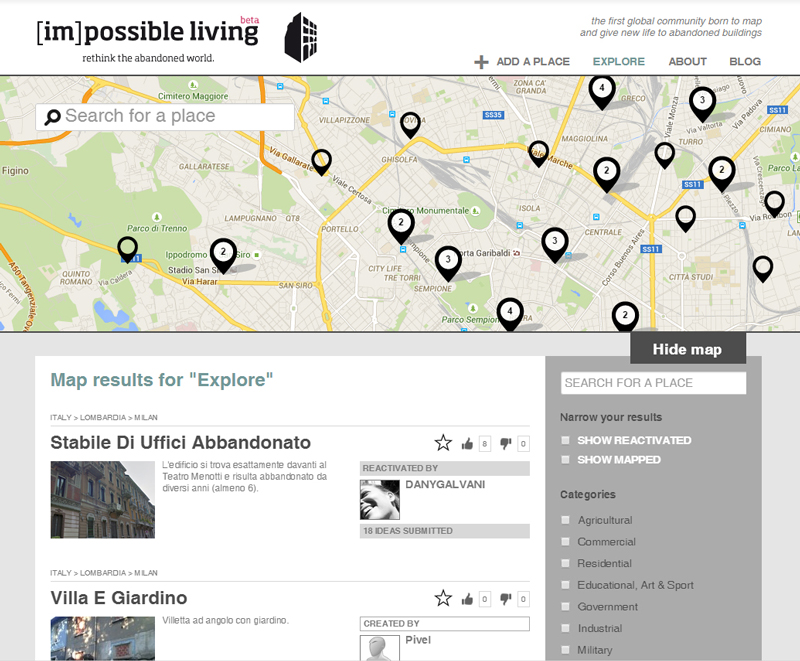800x661 pixels.
Task: Open the map marker at Bovisa
Action: pyautogui.click(x=410, y=125)
